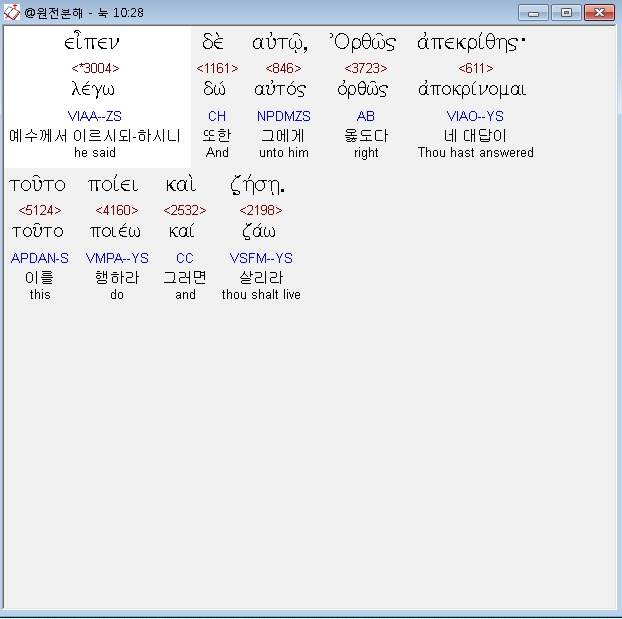Click Strong's number <3723>
Image resolution: width=622 pixels, height=619 pixels.
tap(366, 68)
